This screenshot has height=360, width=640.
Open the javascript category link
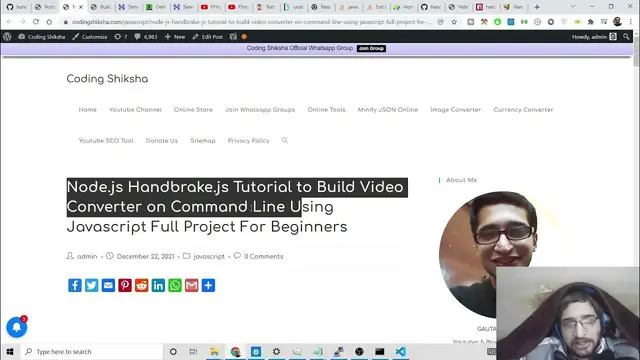209,256
